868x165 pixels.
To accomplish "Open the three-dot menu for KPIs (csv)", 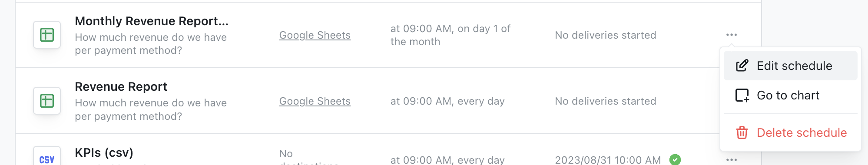I will point(732,160).
